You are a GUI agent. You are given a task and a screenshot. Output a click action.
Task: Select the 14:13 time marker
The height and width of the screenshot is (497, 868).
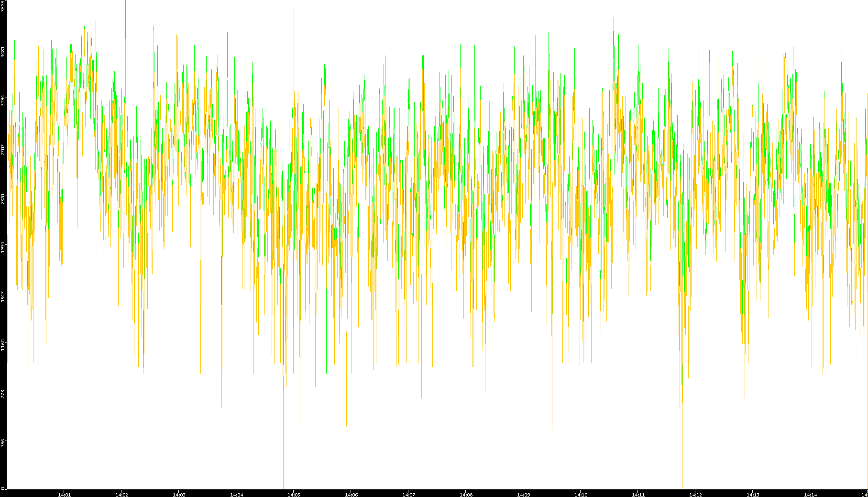pyautogui.click(x=753, y=495)
